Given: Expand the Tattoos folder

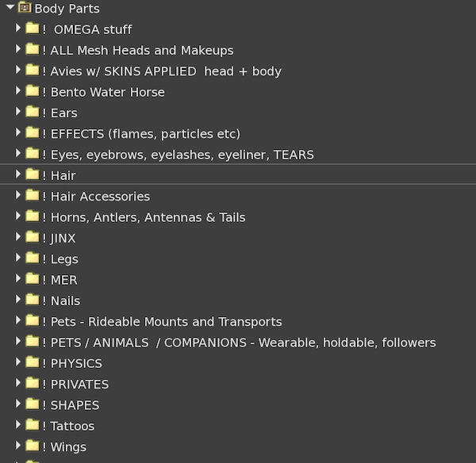Looking at the screenshot, I should (18, 424).
